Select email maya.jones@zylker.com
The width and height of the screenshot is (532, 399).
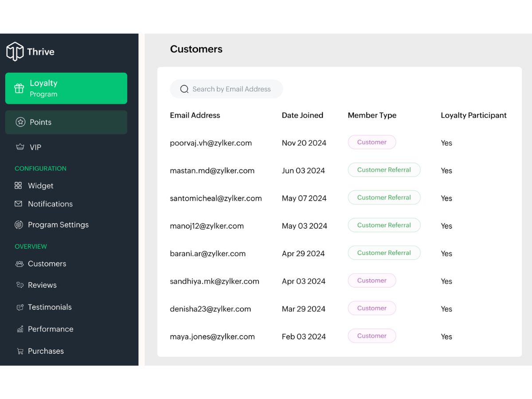pyautogui.click(x=212, y=336)
